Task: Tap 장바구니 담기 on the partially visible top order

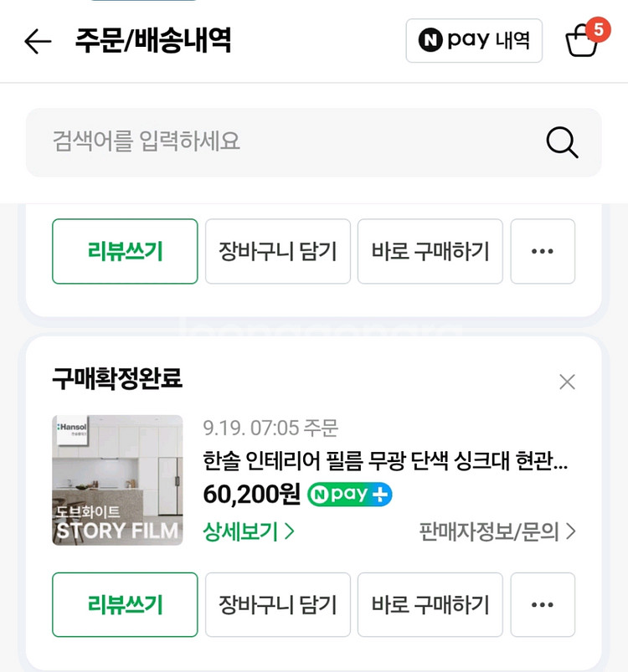Action: pos(277,251)
